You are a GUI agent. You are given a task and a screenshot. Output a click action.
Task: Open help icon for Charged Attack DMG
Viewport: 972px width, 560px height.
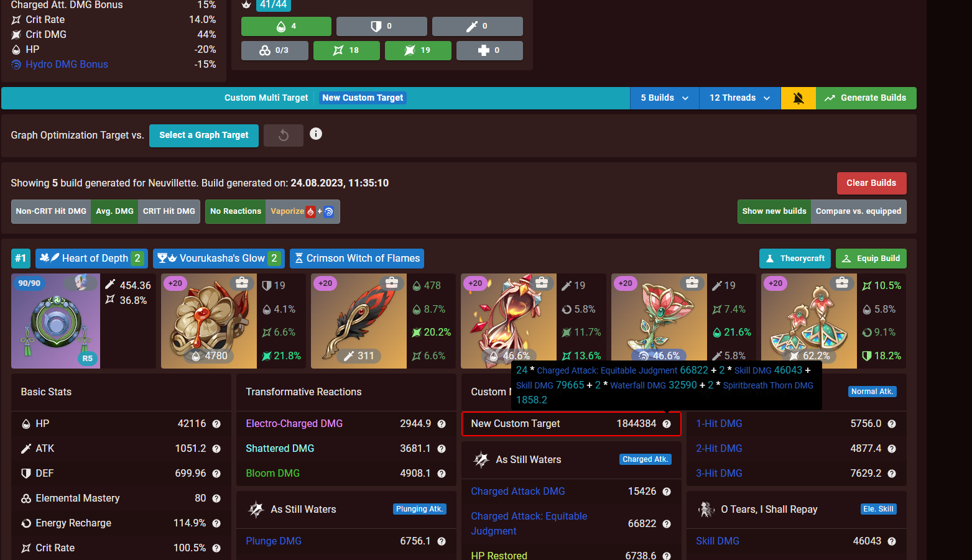click(x=667, y=492)
